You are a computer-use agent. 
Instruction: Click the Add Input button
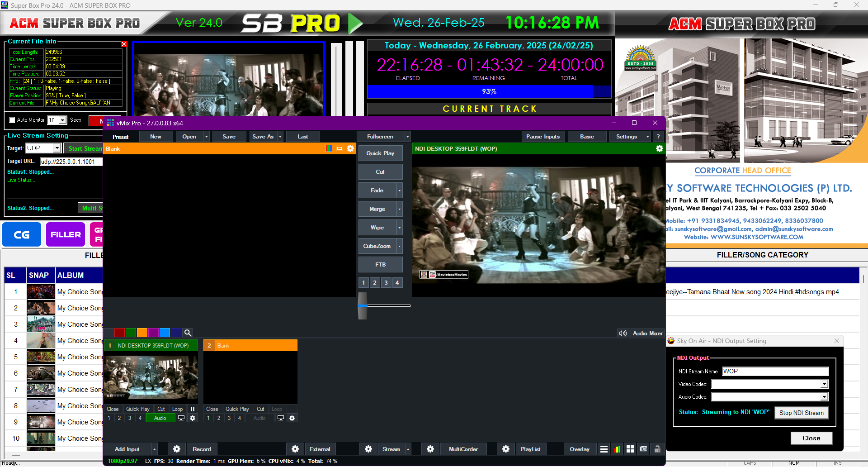click(127, 449)
